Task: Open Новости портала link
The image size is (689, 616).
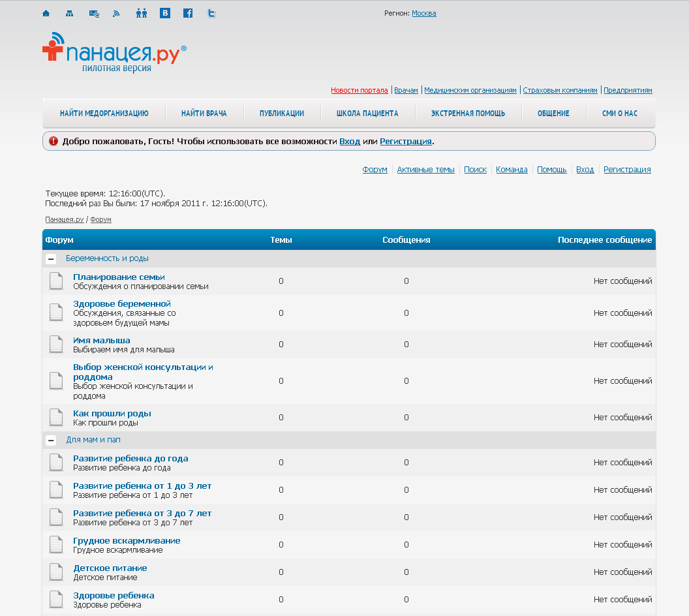Action: [360, 90]
